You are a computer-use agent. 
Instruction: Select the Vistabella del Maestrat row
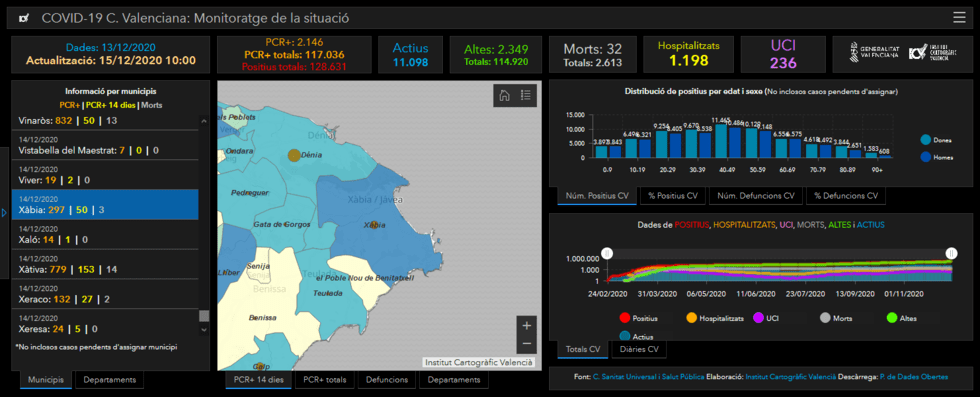(105, 145)
